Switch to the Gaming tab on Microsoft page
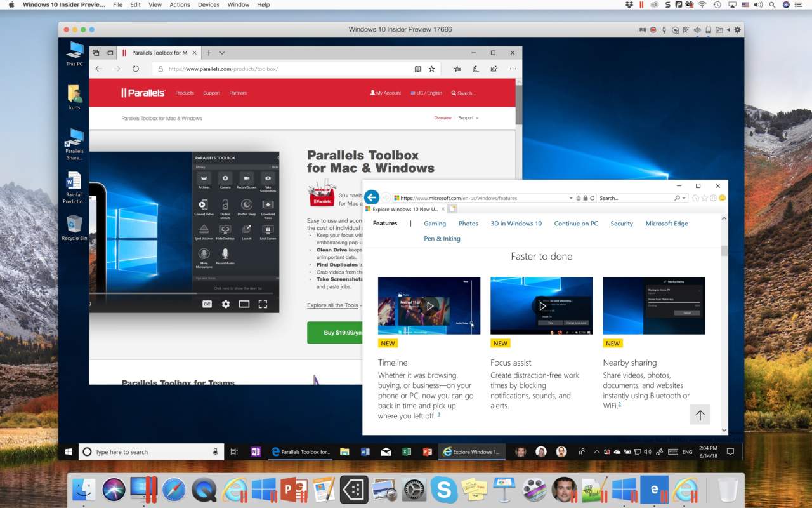 pyautogui.click(x=435, y=224)
